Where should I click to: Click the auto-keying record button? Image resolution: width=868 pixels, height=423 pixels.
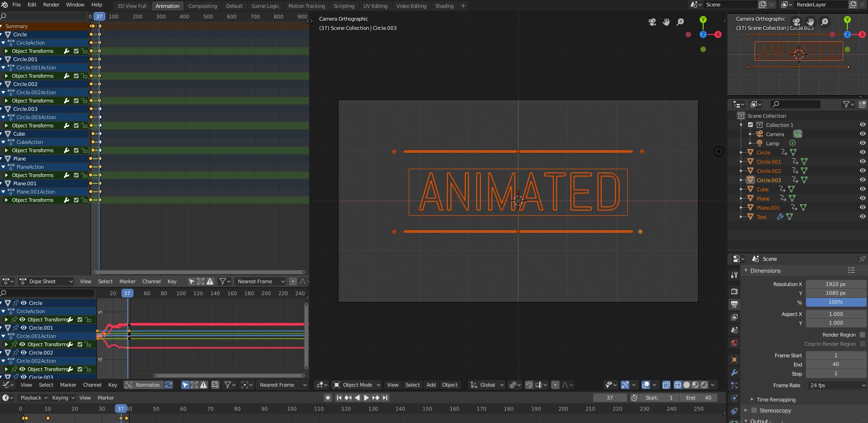[327, 398]
